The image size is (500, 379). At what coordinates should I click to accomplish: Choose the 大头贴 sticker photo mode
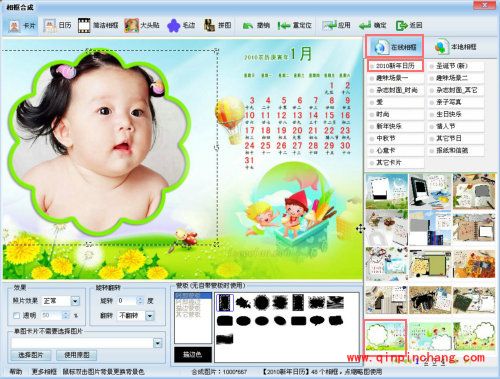click(142, 25)
